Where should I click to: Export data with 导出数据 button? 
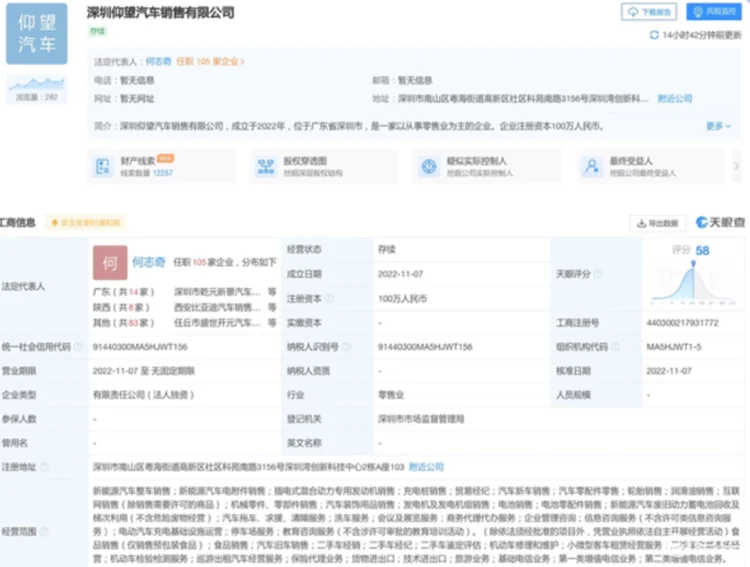[x=657, y=223]
